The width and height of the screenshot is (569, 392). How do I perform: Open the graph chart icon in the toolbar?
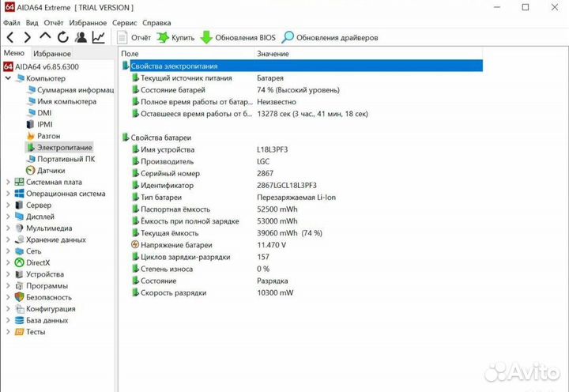[98, 37]
